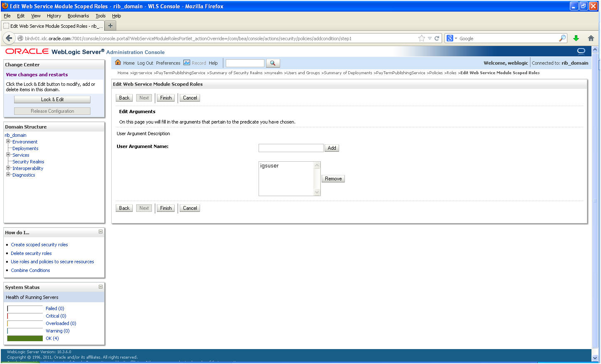This screenshot has height=364, width=601.
Task: Click the browser home icon
Action: pyautogui.click(x=591, y=38)
